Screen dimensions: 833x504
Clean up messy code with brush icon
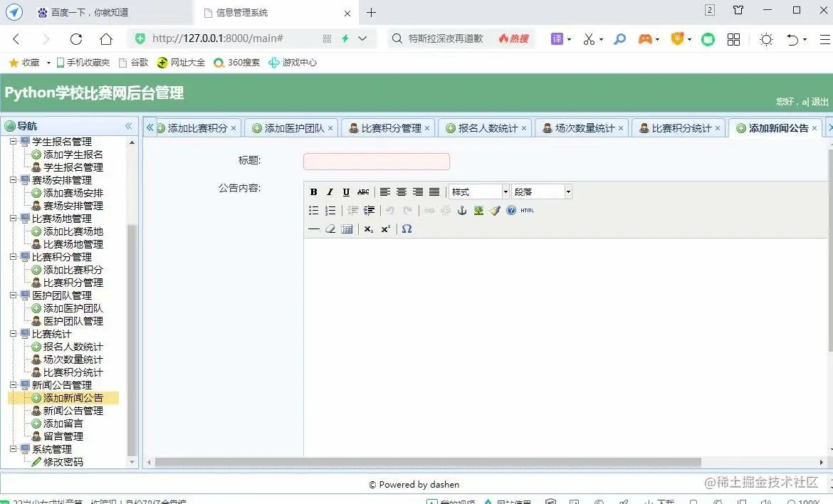point(495,210)
